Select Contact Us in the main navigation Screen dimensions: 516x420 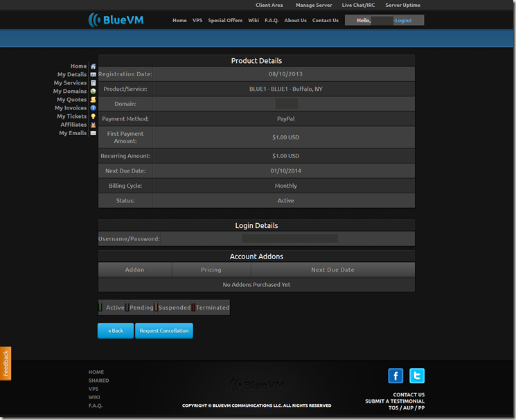[326, 20]
